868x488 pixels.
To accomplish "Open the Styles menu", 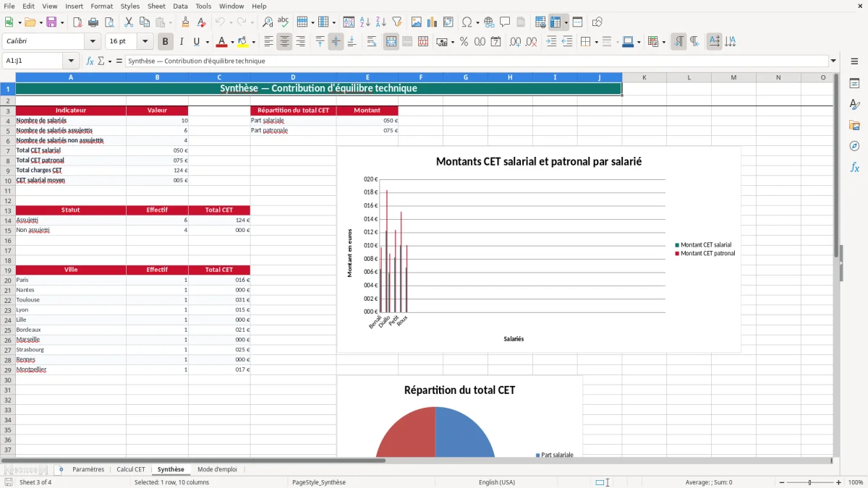I will (130, 6).
